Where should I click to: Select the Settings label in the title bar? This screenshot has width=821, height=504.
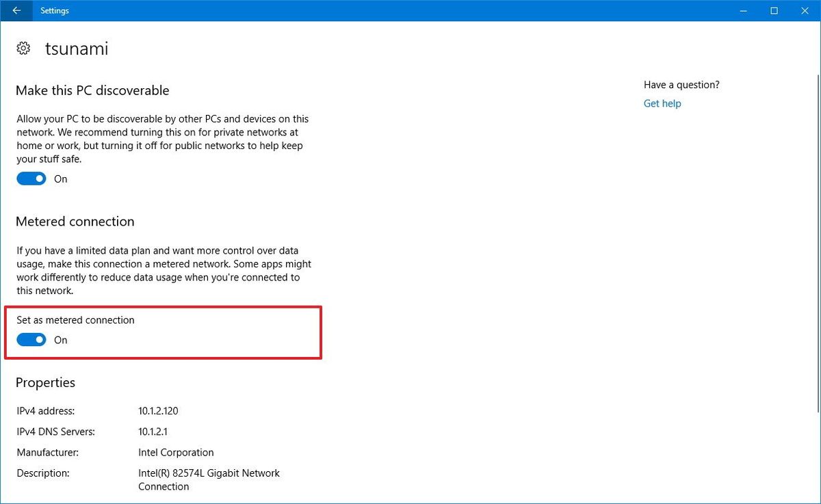click(x=54, y=10)
